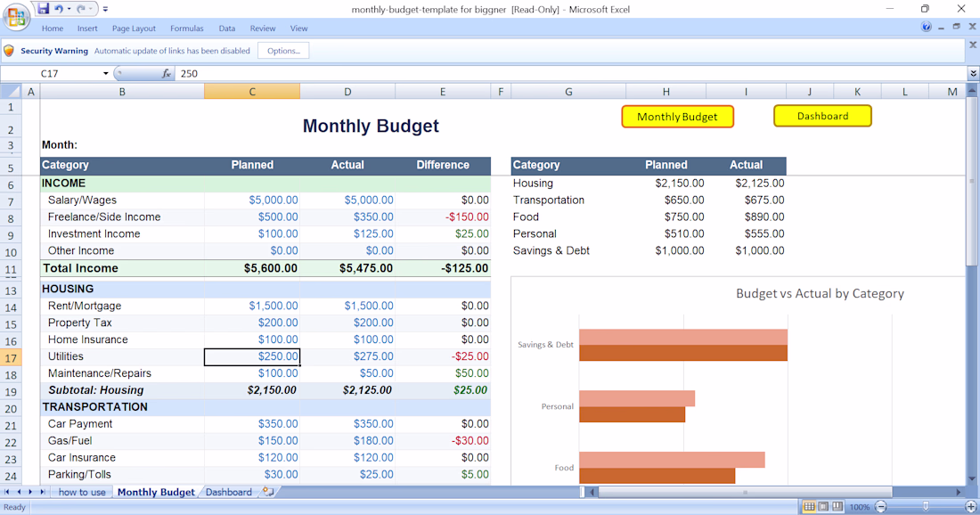Select column C header
980x515 pixels.
click(252, 92)
